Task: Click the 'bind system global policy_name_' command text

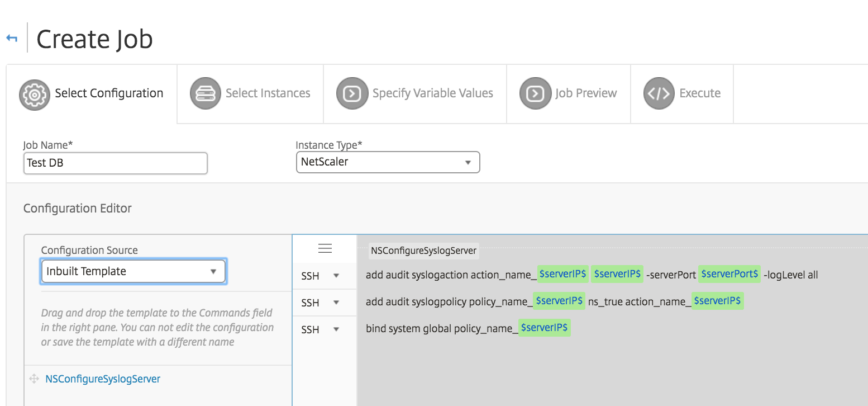Action: 442,329
